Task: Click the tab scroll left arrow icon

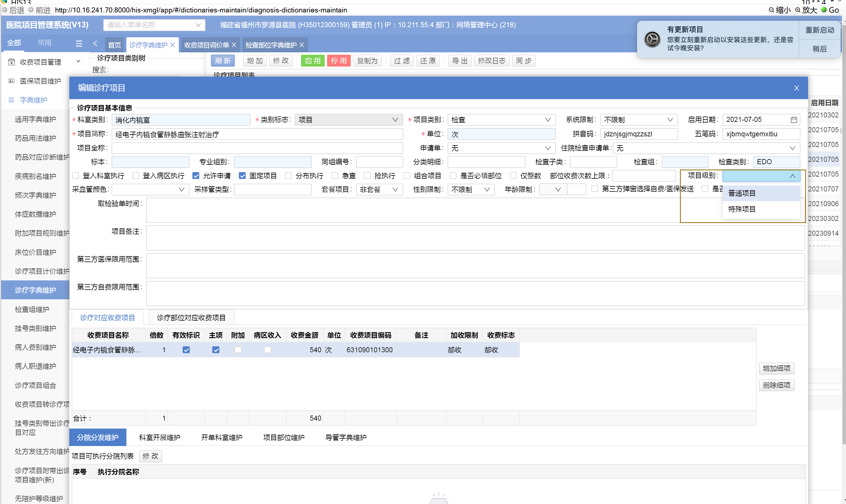Action: pyautogui.click(x=95, y=43)
